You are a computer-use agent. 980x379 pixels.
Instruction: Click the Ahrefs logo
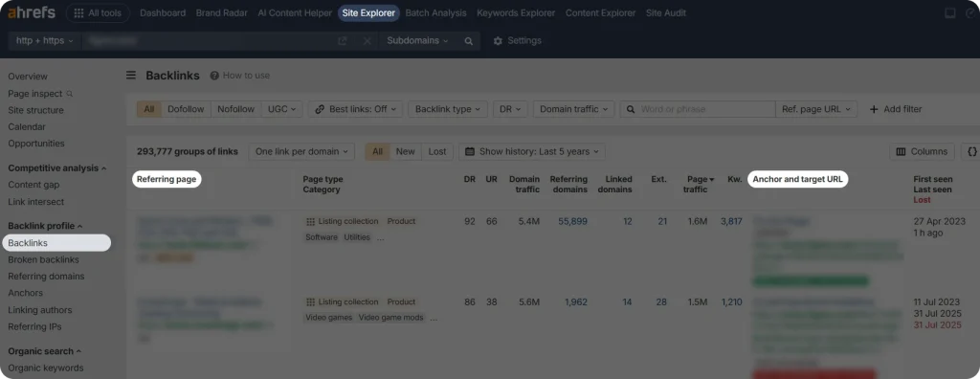point(32,12)
